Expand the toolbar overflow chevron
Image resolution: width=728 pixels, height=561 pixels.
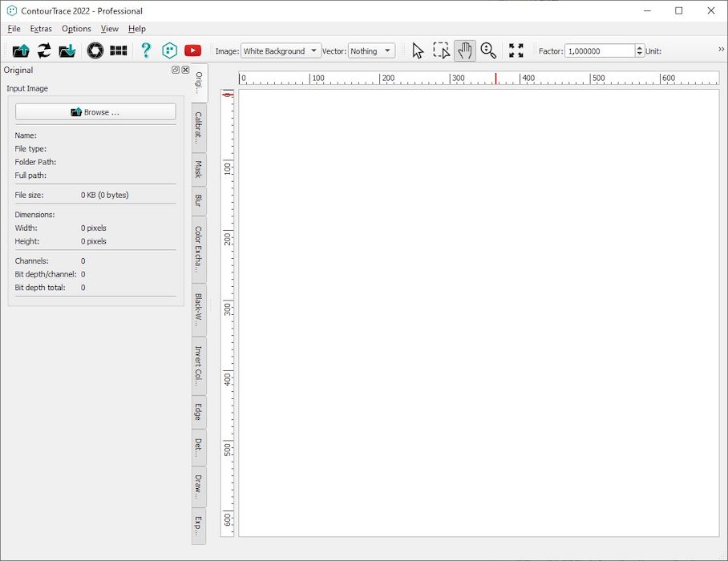click(x=721, y=49)
